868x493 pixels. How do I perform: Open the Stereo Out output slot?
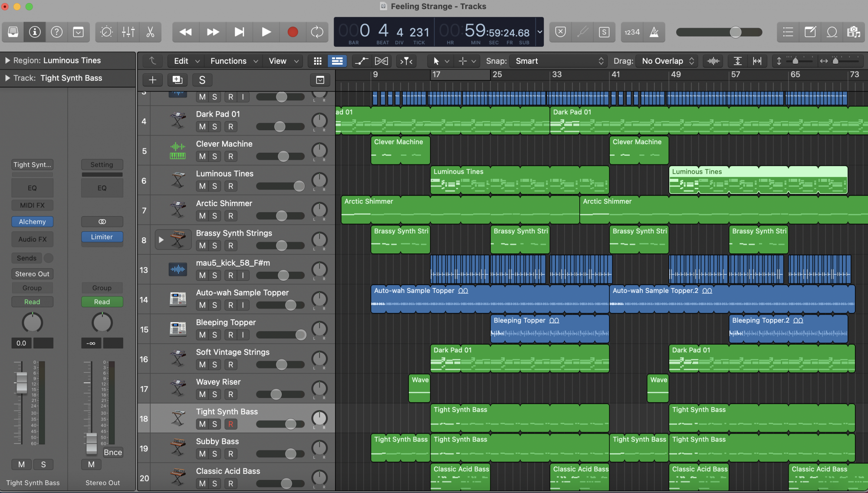(32, 274)
